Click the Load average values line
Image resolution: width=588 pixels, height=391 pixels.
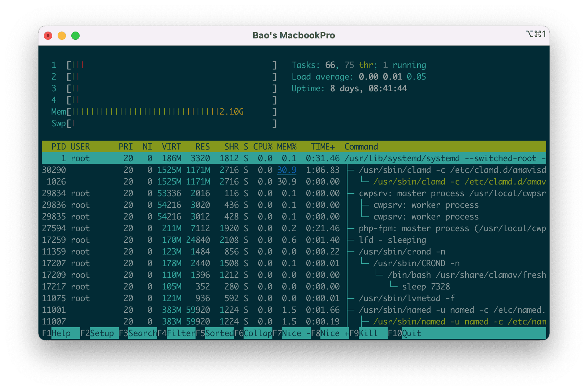[x=359, y=76]
